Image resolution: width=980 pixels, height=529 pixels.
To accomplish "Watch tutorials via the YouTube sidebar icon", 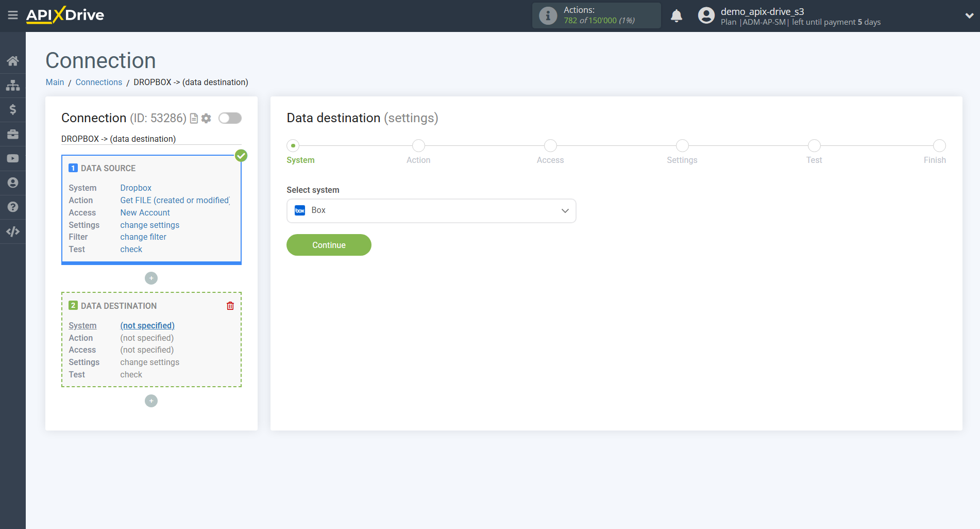I will [x=13, y=158].
